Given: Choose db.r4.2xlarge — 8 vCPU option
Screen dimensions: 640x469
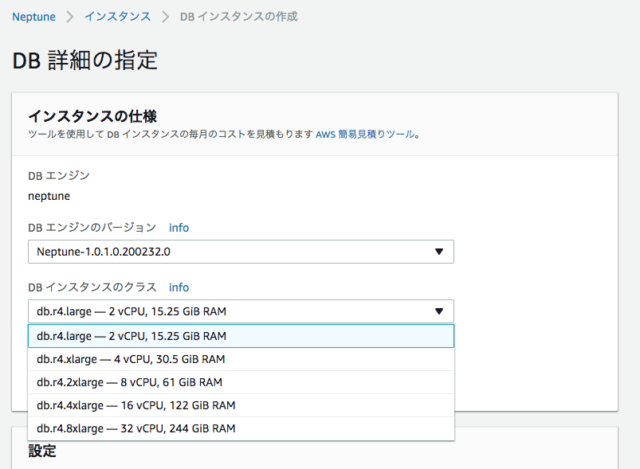Looking at the screenshot, I should [241, 382].
